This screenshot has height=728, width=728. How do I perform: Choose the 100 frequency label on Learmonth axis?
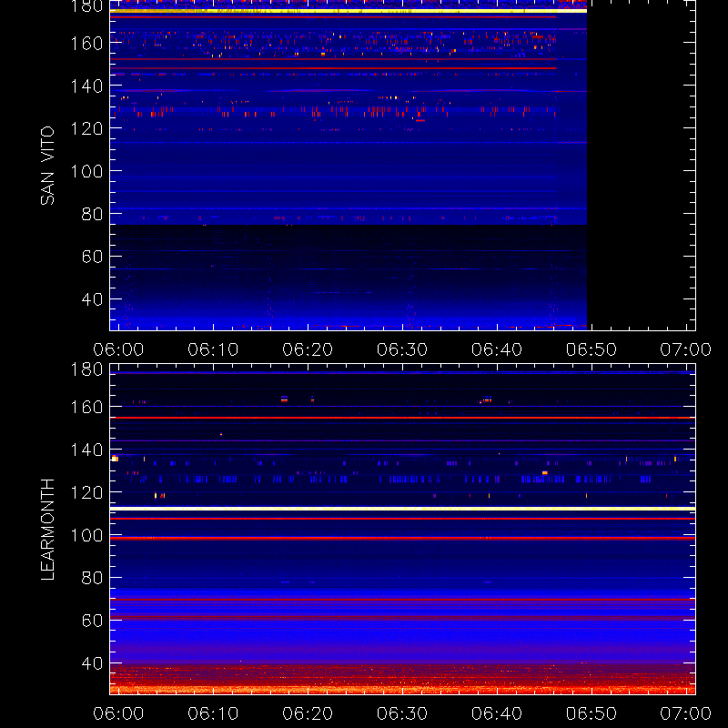click(86, 535)
